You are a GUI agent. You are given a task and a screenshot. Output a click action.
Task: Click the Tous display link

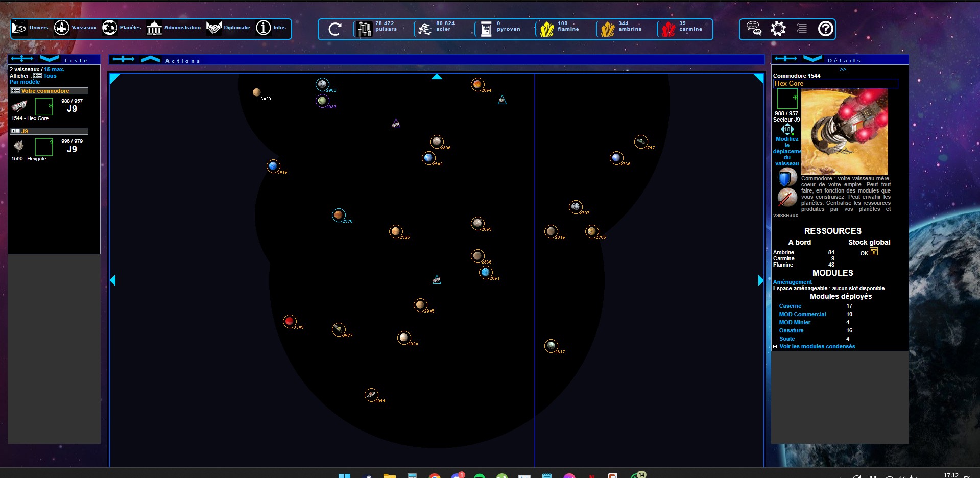[50, 76]
